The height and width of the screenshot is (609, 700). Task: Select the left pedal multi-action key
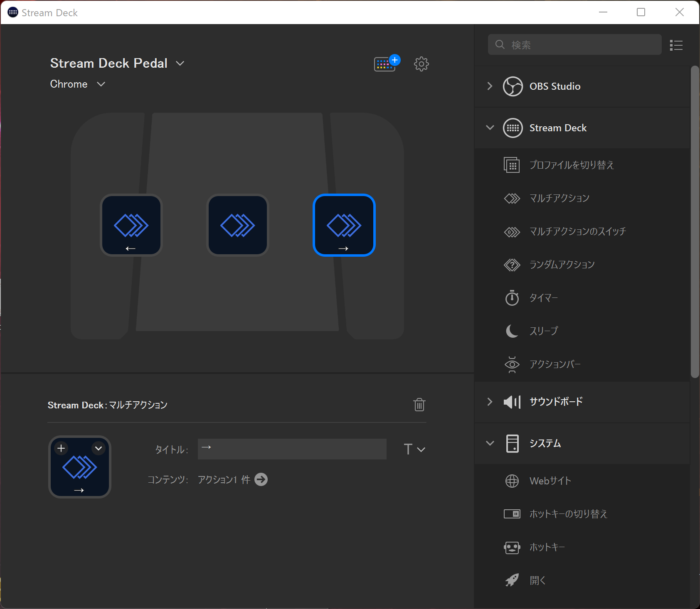tap(131, 225)
